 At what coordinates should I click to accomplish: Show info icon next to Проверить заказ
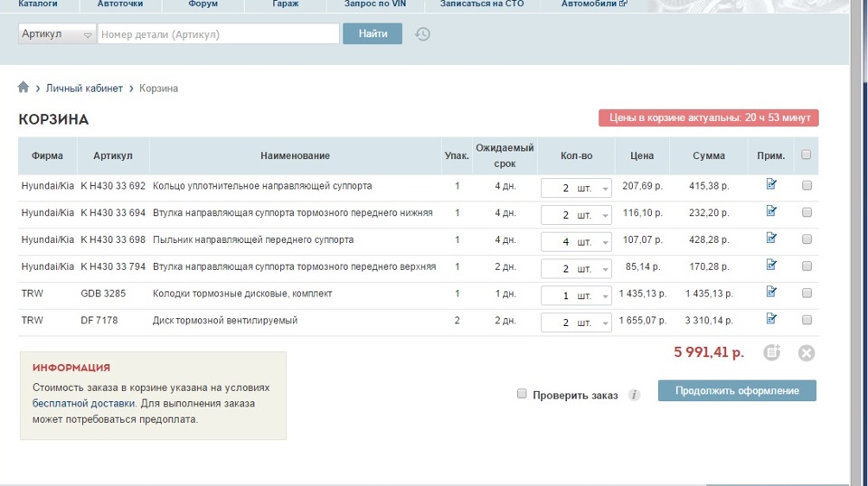[x=634, y=396]
